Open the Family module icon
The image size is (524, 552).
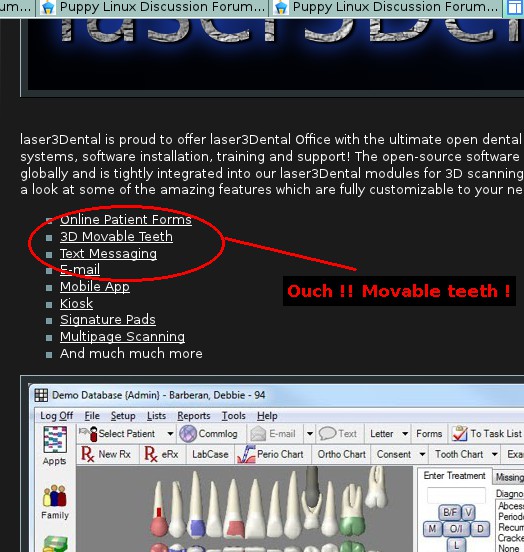tap(55, 496)
